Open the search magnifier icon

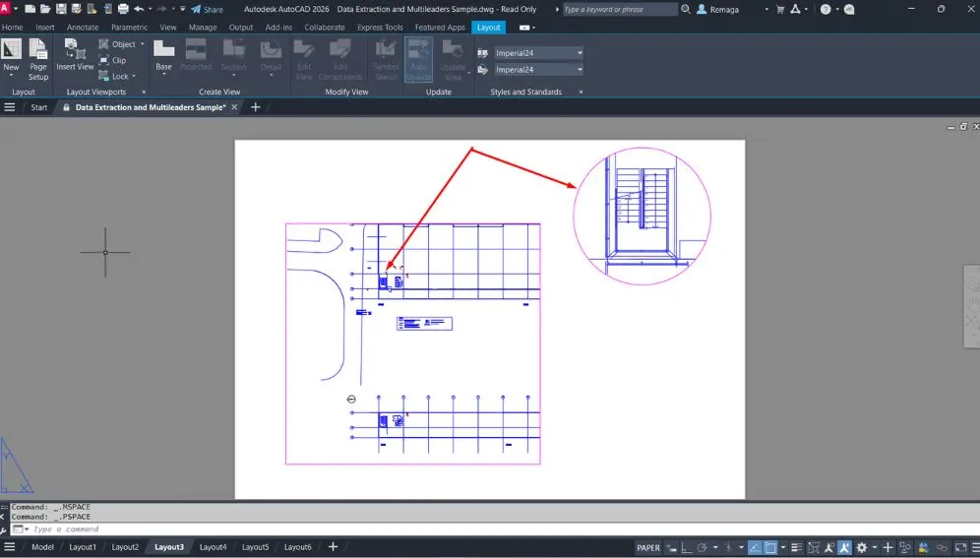pos(686,10)
